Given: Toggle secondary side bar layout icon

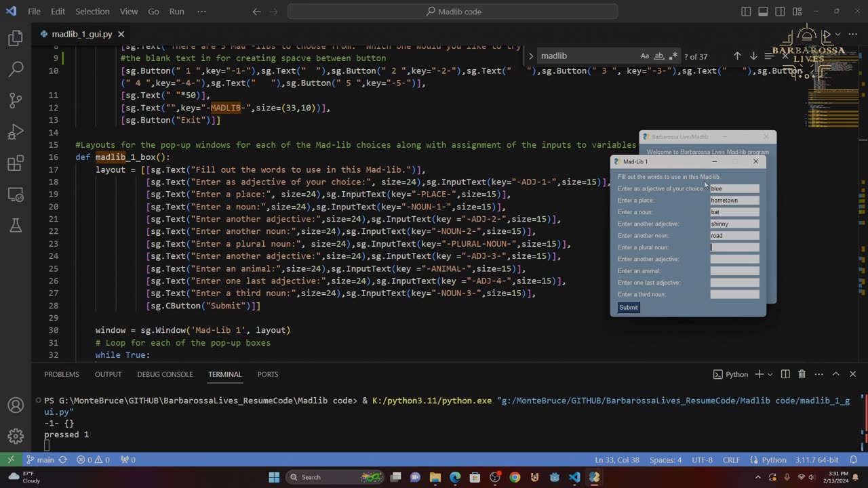Looking at the screenshot, I should (780, 12).
